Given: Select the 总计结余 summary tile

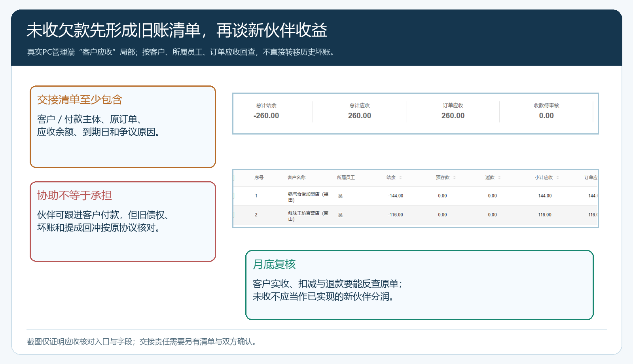Looking at the screenshot, I should coord(266,112).
